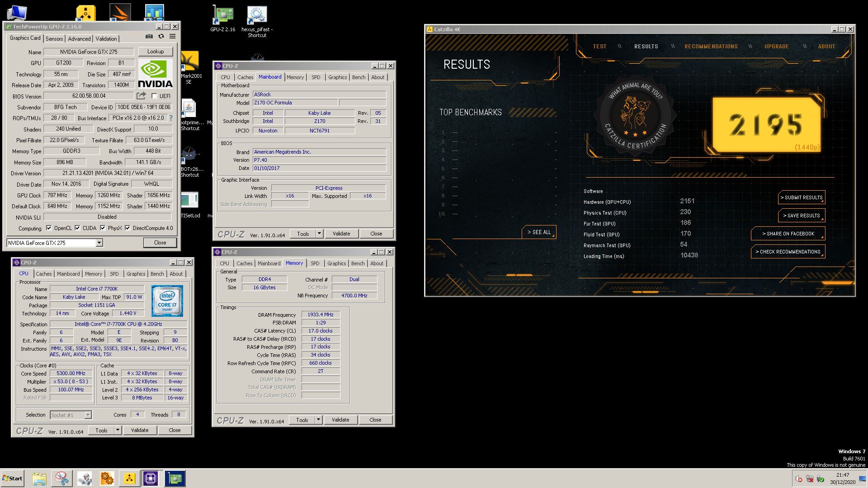Open the Snipping Tool taskbar icon
This screenshot has width=868, height=488.
62,479
